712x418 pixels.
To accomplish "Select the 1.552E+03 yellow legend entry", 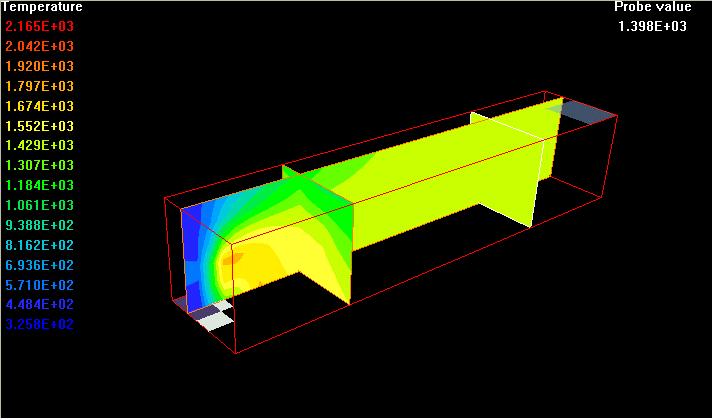I will click(40, 126).
